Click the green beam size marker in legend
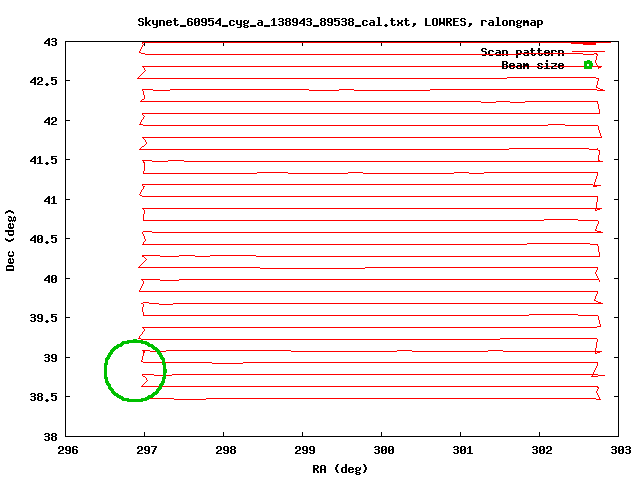Image resolution: width=640 pixels, height=480 pixels. point(588,65)
